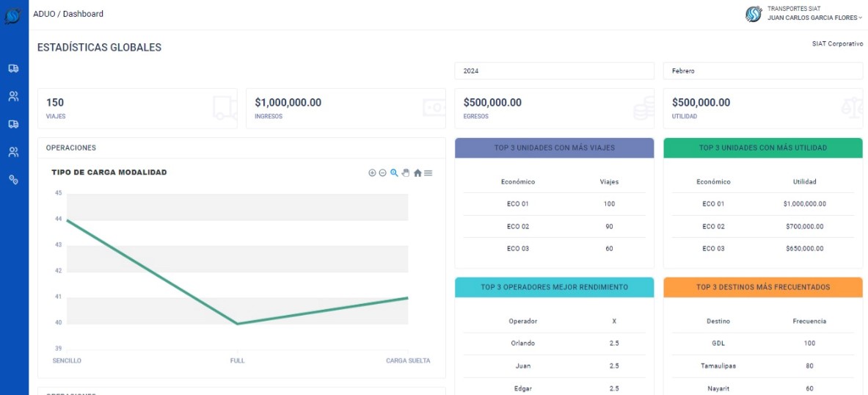
Task: Click the $700,000.00 utilidad cell
Action: click(804, 227)
